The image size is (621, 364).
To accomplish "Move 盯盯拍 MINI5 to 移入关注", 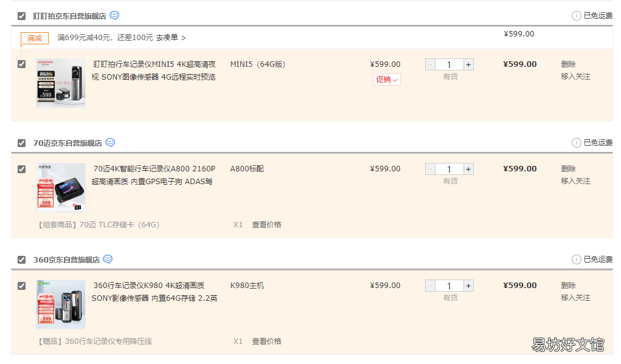I will coord(575,77).
